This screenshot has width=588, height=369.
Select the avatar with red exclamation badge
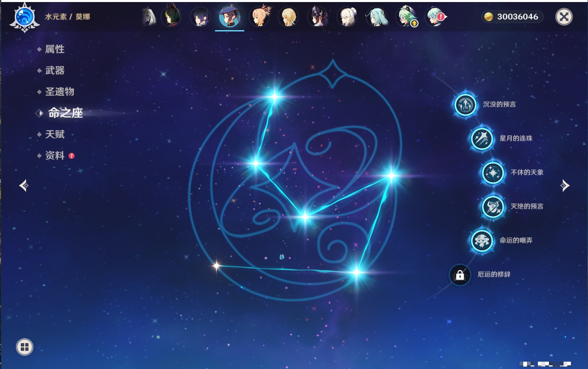click(436, 17)
